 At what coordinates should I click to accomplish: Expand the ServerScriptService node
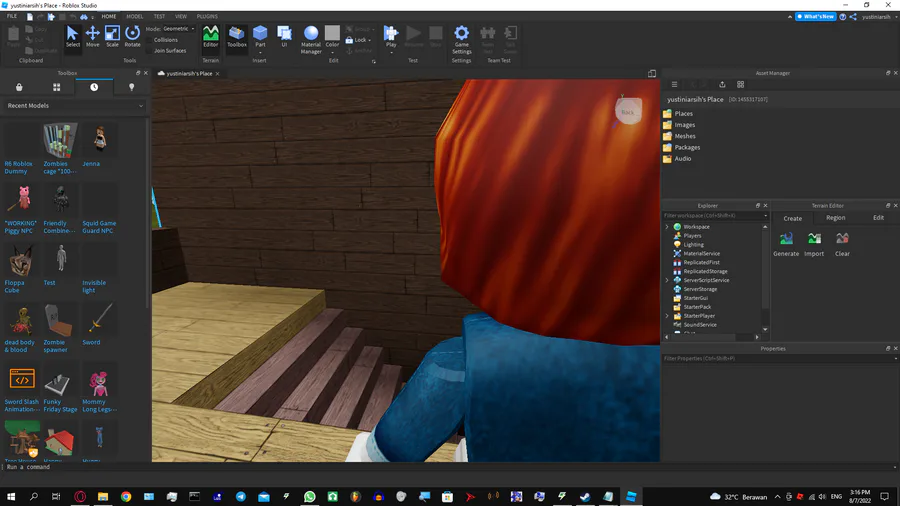(x=667, y=281)
